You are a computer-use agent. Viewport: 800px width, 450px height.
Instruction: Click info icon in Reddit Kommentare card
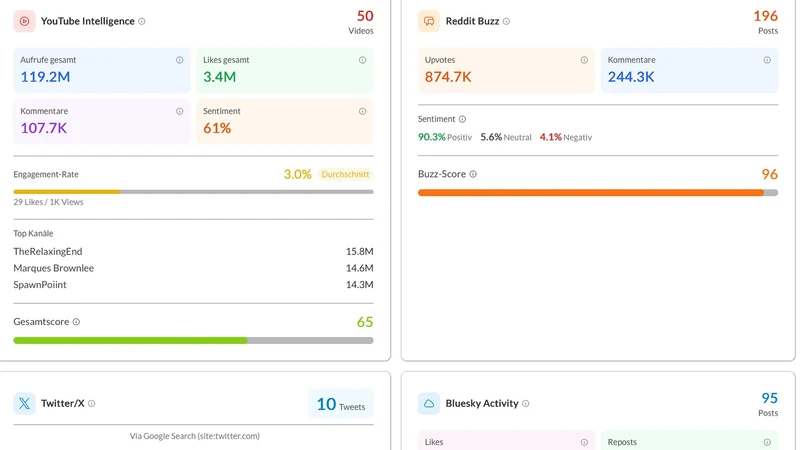point(767,60)
